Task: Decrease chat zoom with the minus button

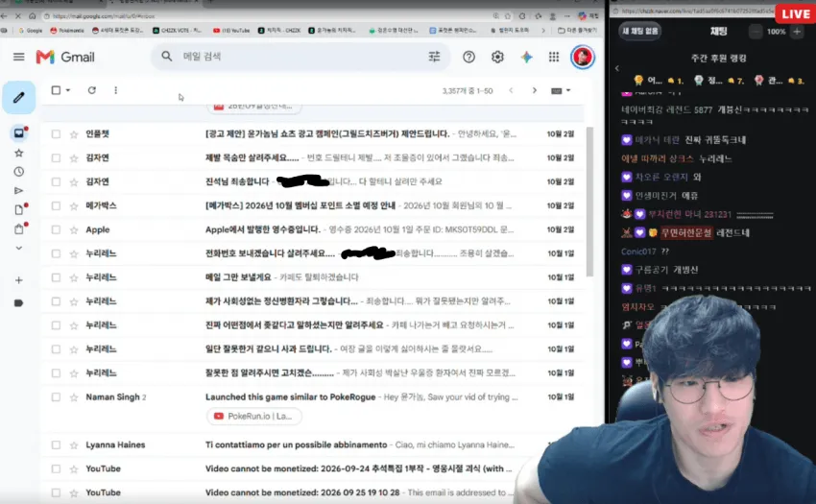Action: tap(756, 32)
